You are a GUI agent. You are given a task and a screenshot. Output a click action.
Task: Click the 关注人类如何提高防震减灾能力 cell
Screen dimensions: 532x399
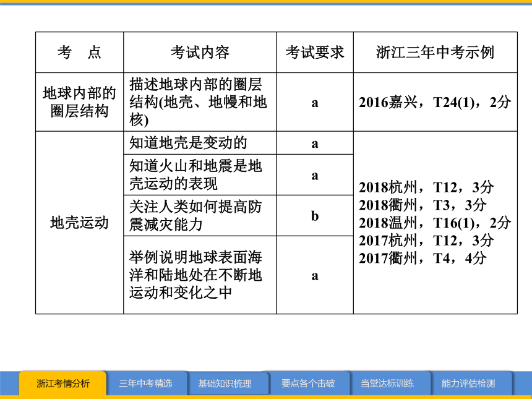[200, 215]
